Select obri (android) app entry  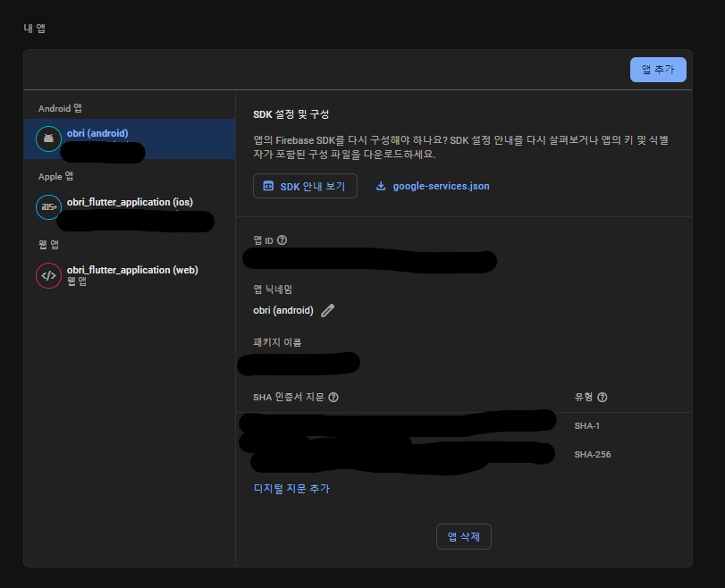coord(130,139)
